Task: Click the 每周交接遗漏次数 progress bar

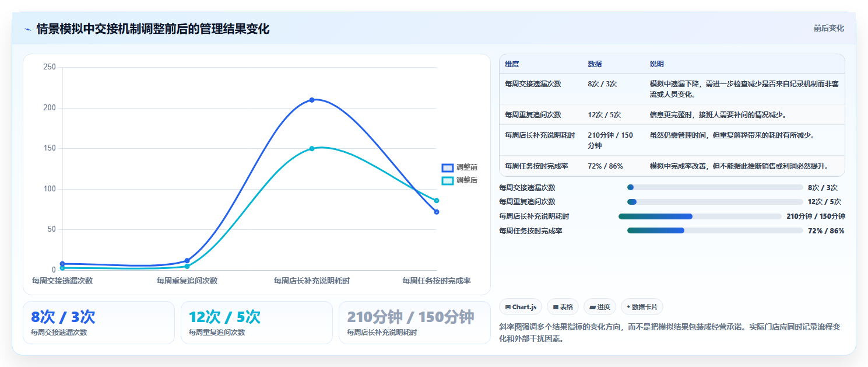Action: tap(715, 187)
